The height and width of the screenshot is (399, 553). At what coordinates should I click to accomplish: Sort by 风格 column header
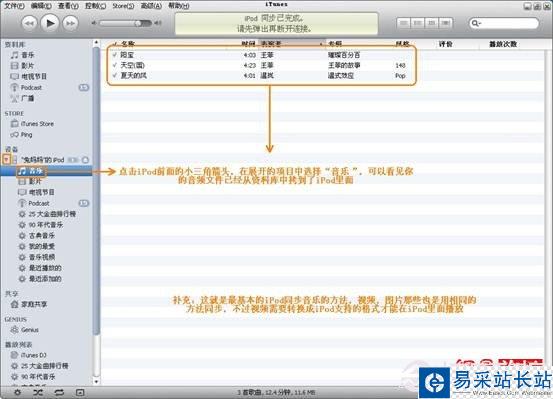tap(402, 44)
